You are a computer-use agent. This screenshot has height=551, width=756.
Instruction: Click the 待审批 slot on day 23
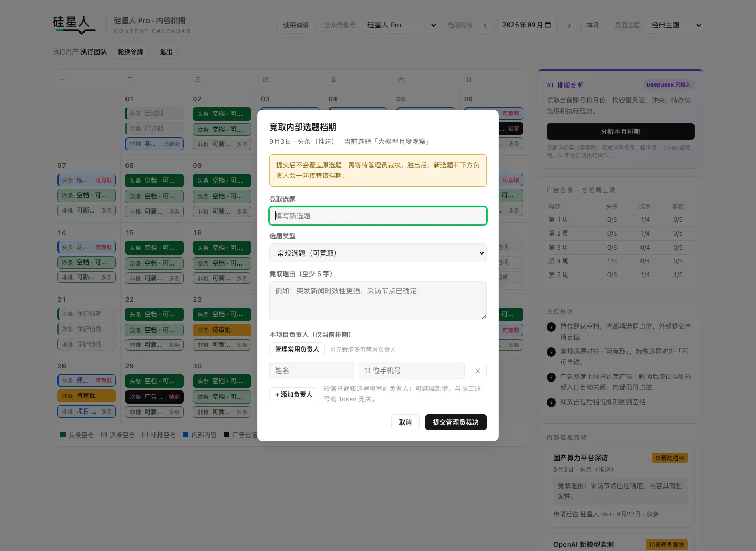(x=222, y=330)
